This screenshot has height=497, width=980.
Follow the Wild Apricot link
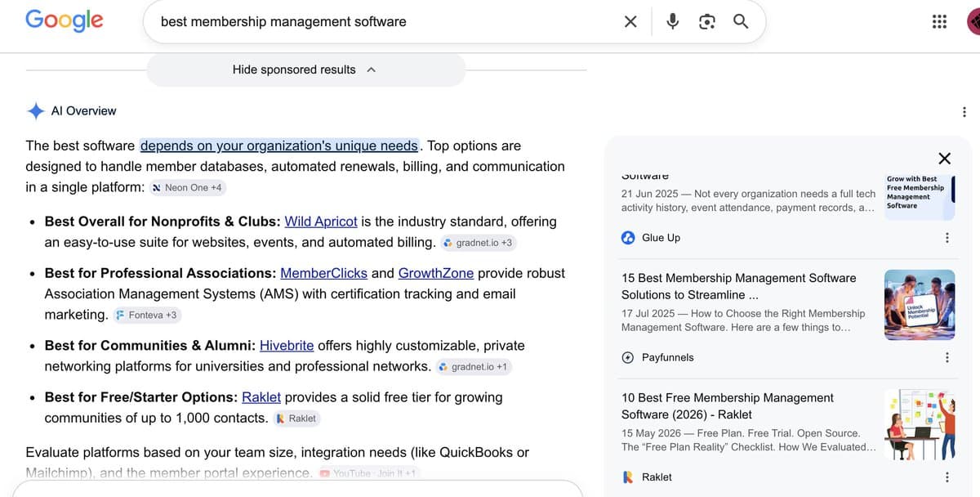coord(321,222)
